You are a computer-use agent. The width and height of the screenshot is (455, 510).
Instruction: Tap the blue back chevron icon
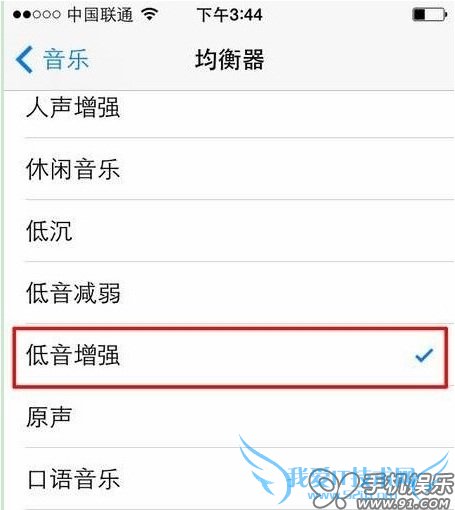(24, 59)
